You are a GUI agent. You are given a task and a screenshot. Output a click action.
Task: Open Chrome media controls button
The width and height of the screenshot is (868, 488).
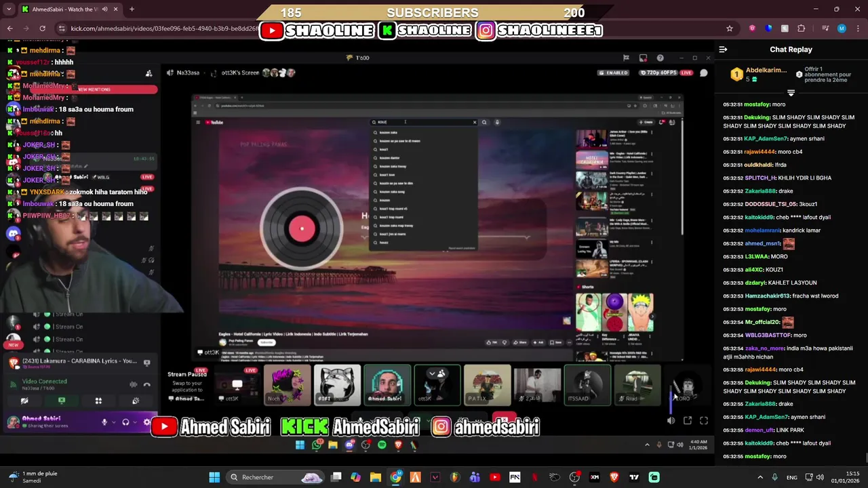tap(825, 28)
